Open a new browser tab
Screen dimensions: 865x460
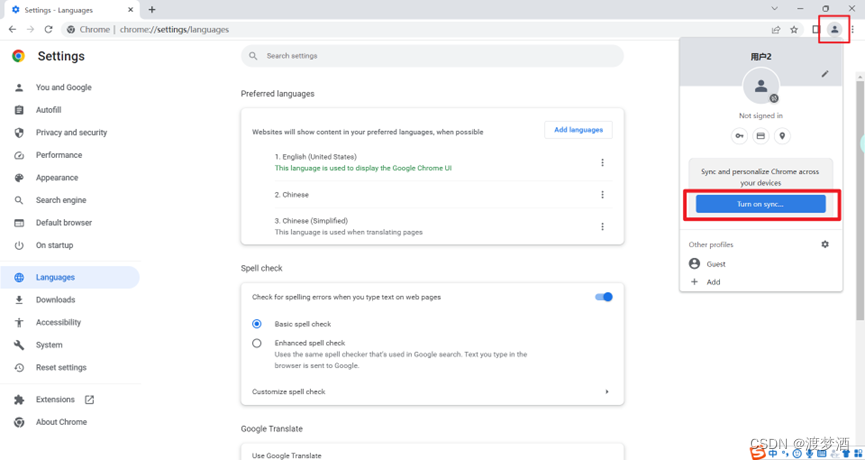(x=152, y=10)
